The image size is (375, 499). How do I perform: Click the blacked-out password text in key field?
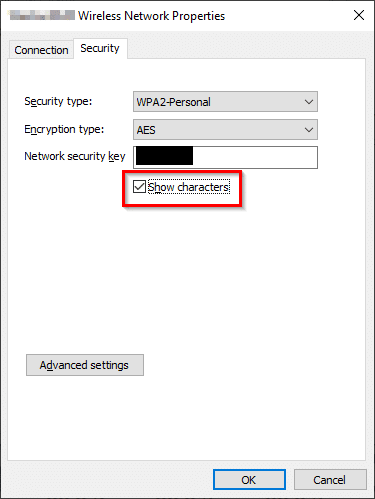coord(164,156)
